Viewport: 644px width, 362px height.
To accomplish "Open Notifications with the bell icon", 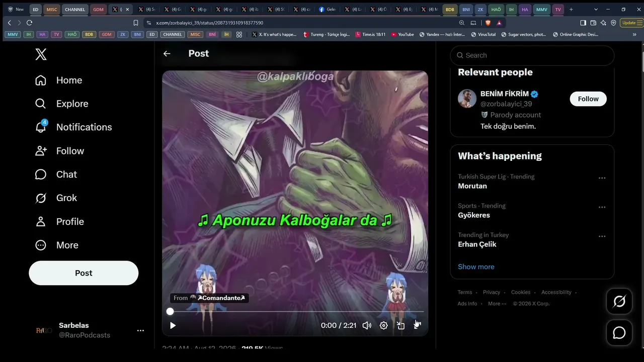I will click(73, 127).
